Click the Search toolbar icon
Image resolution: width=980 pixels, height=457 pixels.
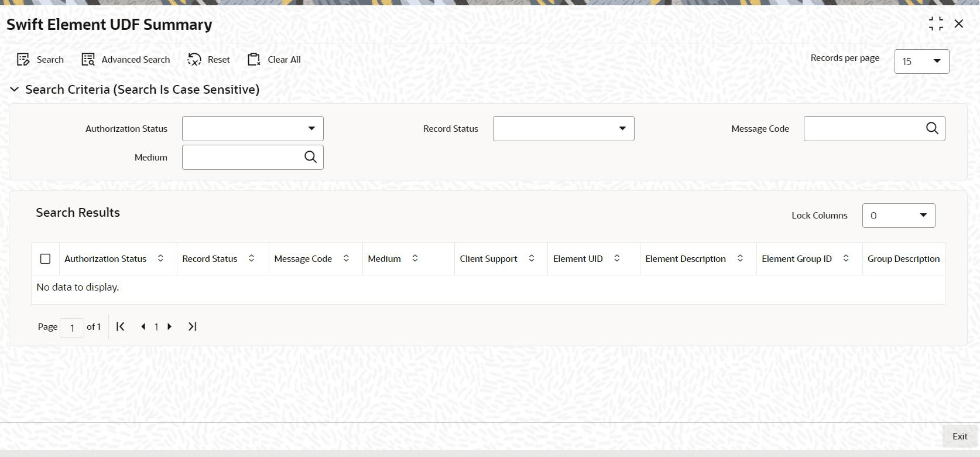click(23, 60)
